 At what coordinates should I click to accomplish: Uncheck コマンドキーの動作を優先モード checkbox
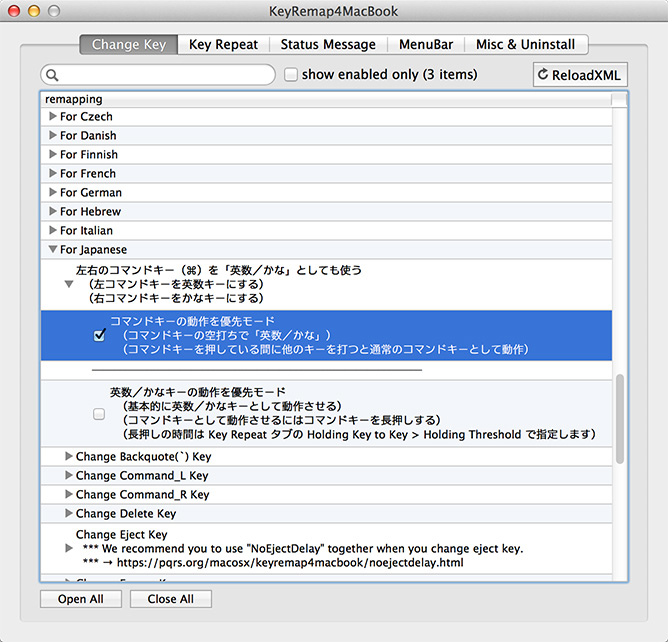pos(99,335)
